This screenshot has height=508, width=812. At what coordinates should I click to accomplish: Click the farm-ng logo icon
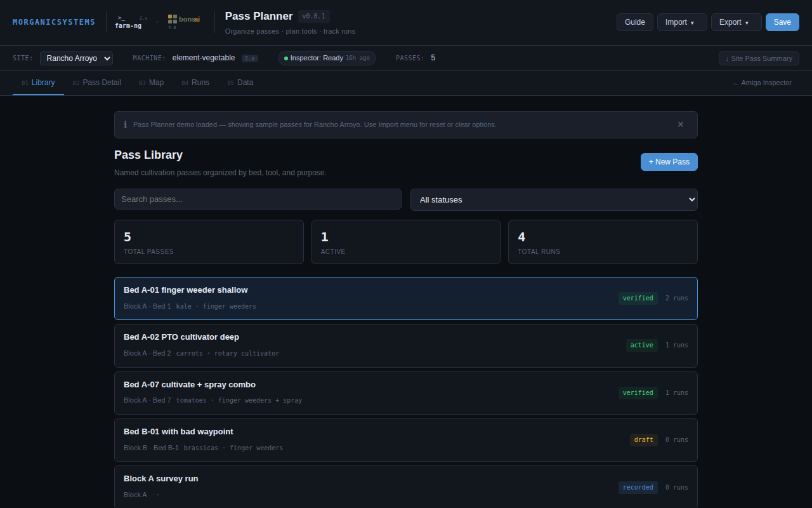pos(128,22)
